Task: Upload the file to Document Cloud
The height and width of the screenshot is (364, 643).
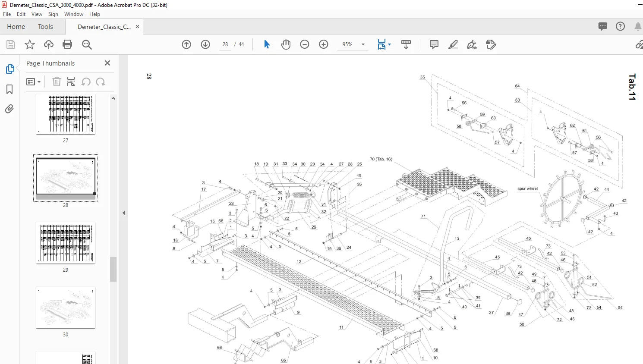Action: pyautogui.click(x=49, y=44)
